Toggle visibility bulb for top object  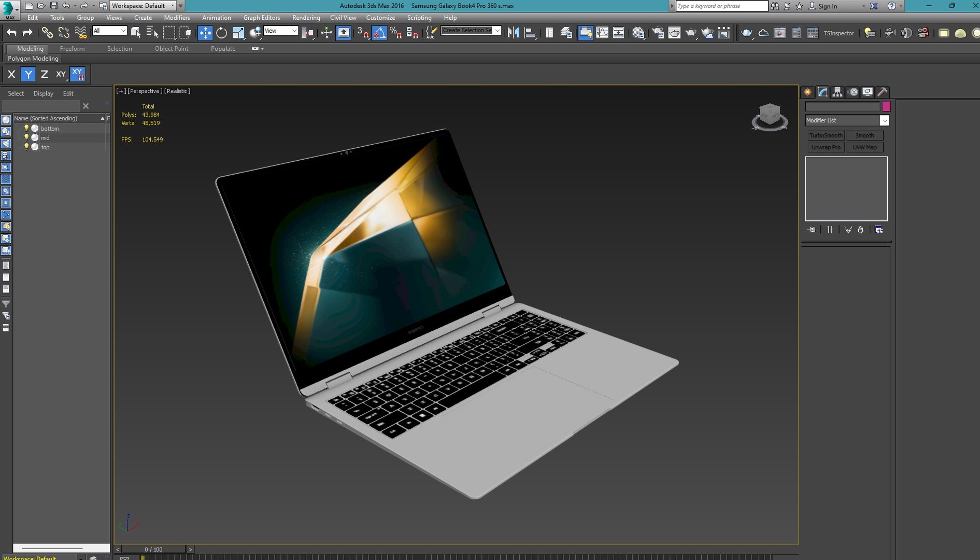26,147
